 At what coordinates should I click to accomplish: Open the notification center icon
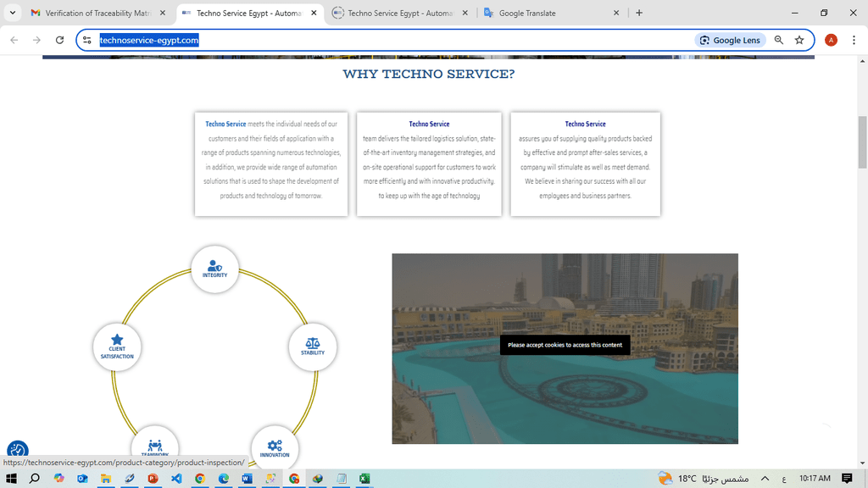[x=847, y=479]
